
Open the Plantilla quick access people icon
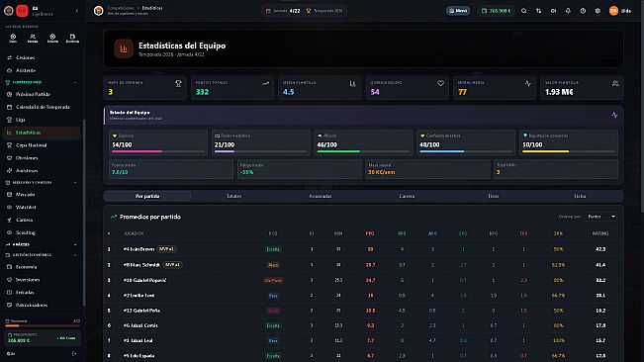point(33,39)
